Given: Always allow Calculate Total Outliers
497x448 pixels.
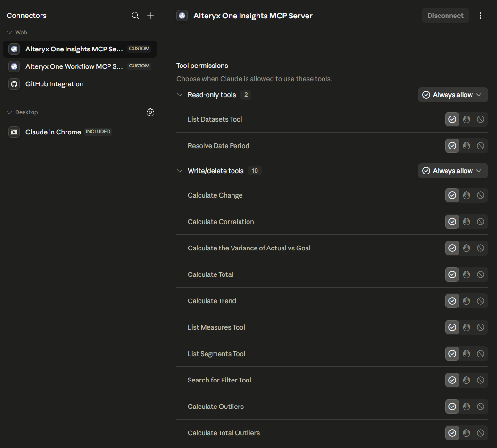Looking at the screenshot, I should pos(452,433).
